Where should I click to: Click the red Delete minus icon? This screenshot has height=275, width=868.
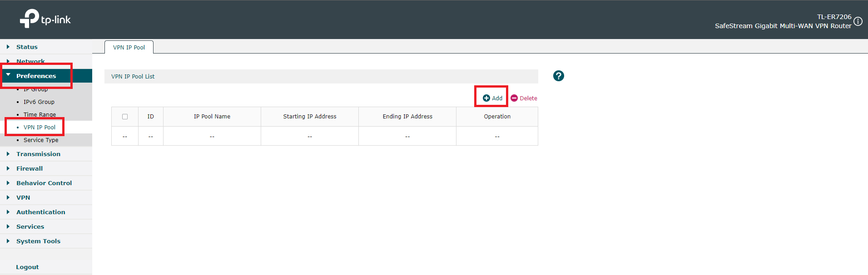tap(514, 98)
